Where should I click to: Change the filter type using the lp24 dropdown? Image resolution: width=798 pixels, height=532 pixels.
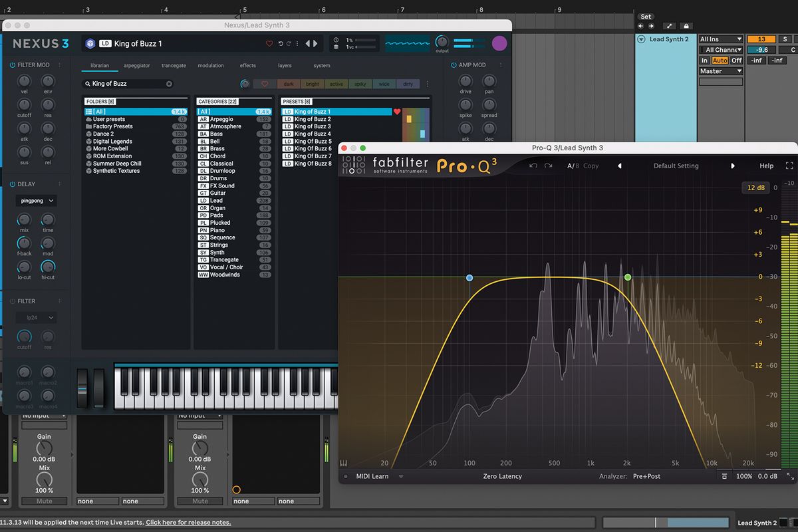[x=35, y=317]
